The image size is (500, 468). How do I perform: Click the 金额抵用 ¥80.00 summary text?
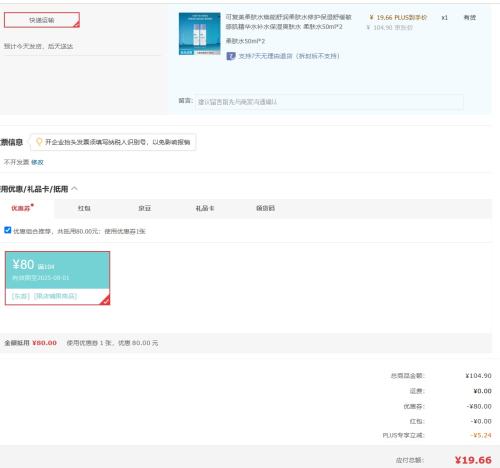click(x=30, y=343)
